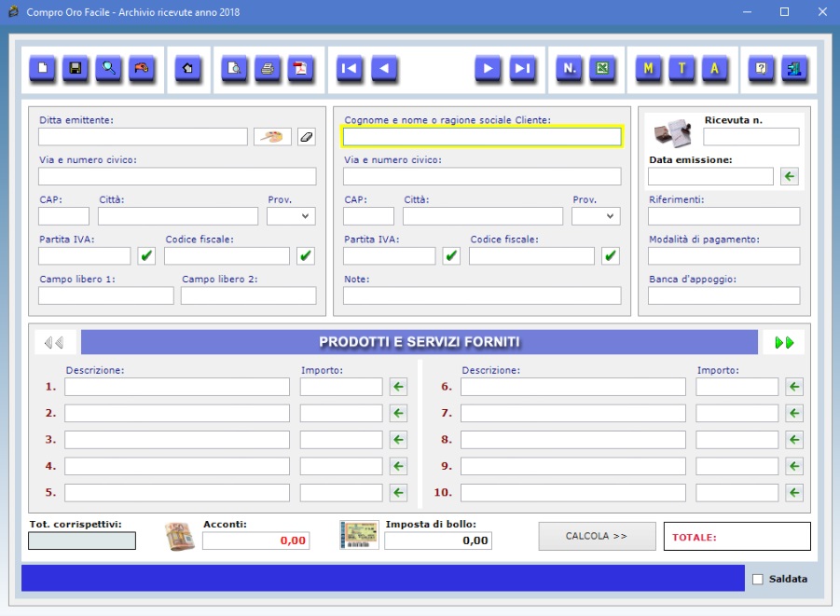Viewport: 840px width, 616px height.
Task: Click the Acconti amount field
Action: [x=256, y=541]
